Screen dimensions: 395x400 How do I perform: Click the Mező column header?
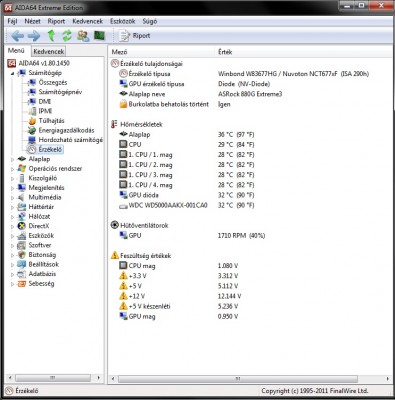pyautogui.click(x=162, y=52)
